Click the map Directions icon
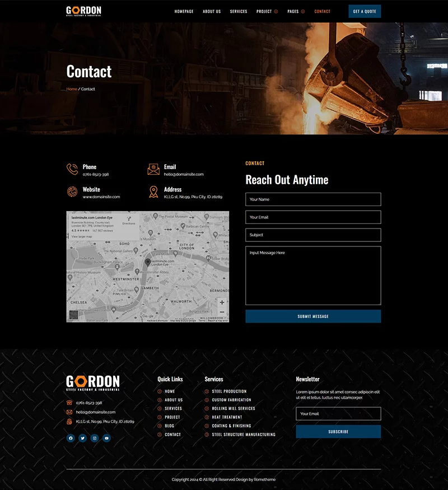This screenshot has height=490, width=448. pyautogui.click(x=128, y=219)
